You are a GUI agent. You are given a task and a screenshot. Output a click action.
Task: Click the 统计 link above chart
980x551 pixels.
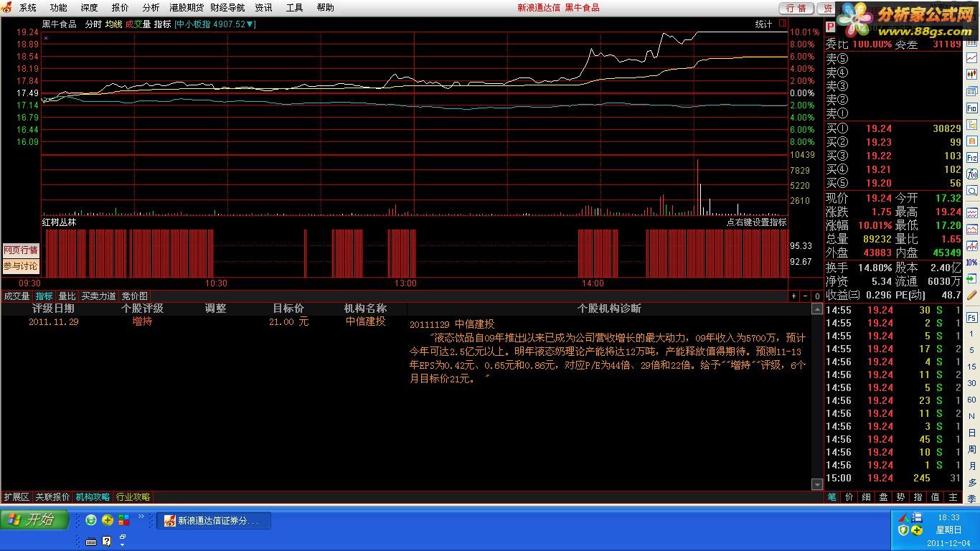[x=763, y=24]
